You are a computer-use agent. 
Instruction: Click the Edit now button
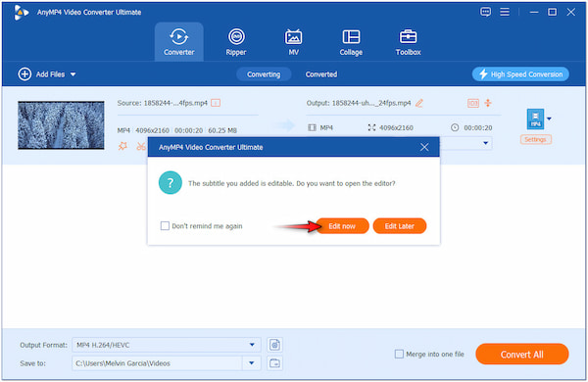click(x=342, y=225)
